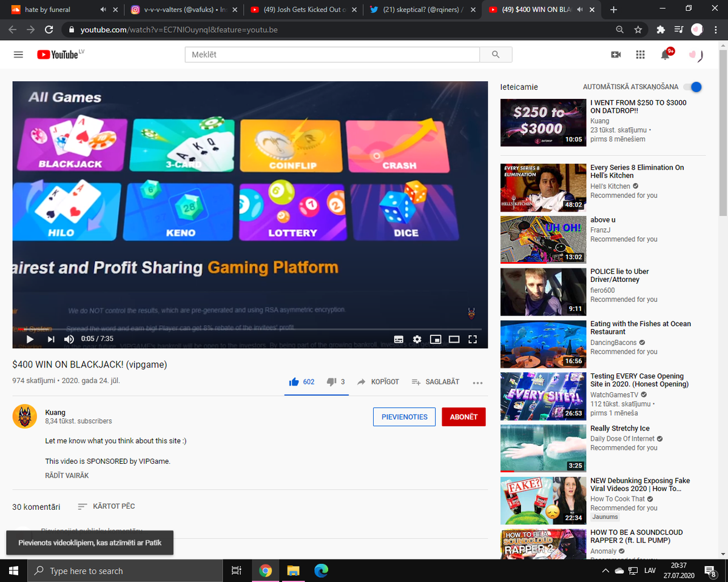Open the browser extensions puzzle icon
This screenshot has width=728, height=582.
(x=661, y=29)
